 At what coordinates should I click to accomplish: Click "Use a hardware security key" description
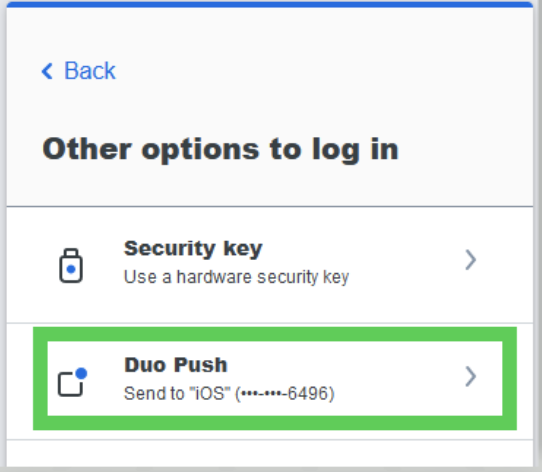coord(236,277)
